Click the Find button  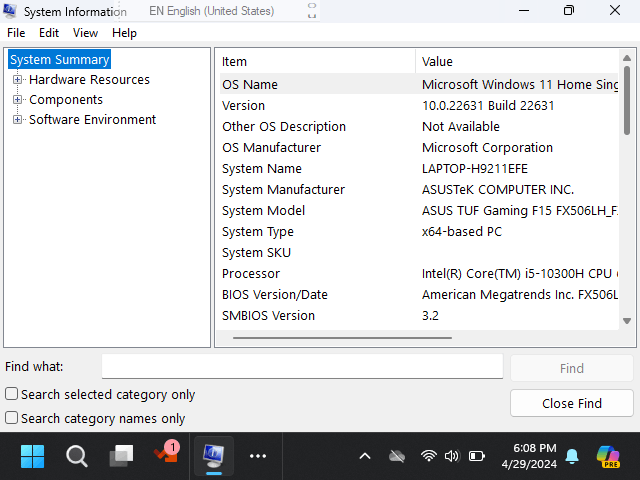(x=572, y=368)
